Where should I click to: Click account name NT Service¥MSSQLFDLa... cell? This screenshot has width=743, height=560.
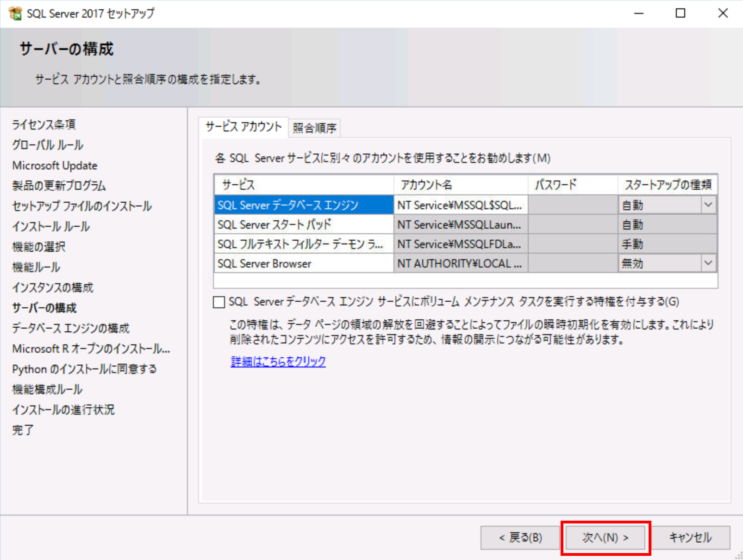click(461, 244)
